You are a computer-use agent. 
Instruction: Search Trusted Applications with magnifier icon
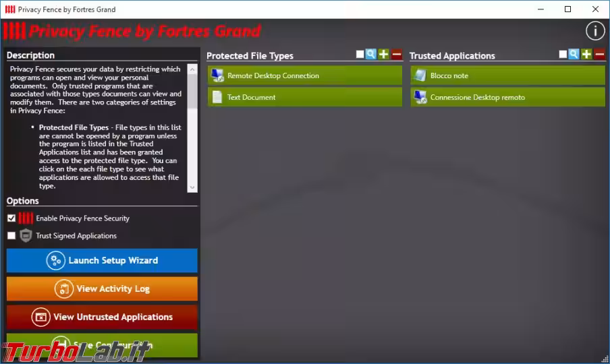coord(574,55)
